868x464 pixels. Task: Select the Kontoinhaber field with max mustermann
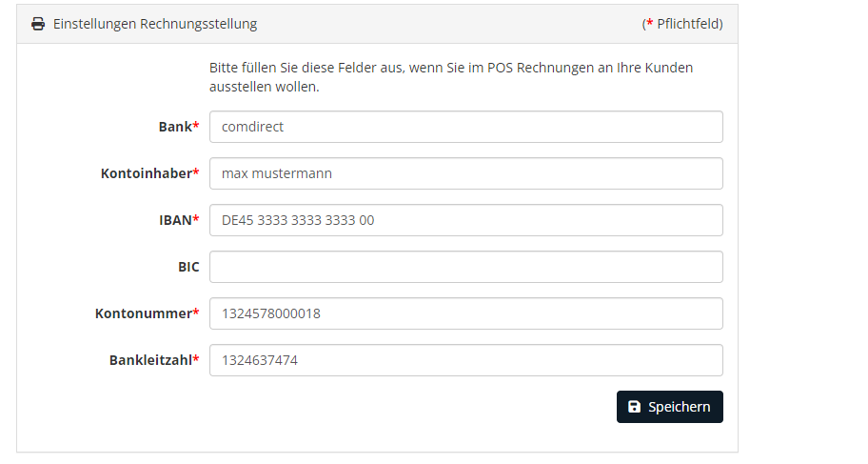pos(466,173)
